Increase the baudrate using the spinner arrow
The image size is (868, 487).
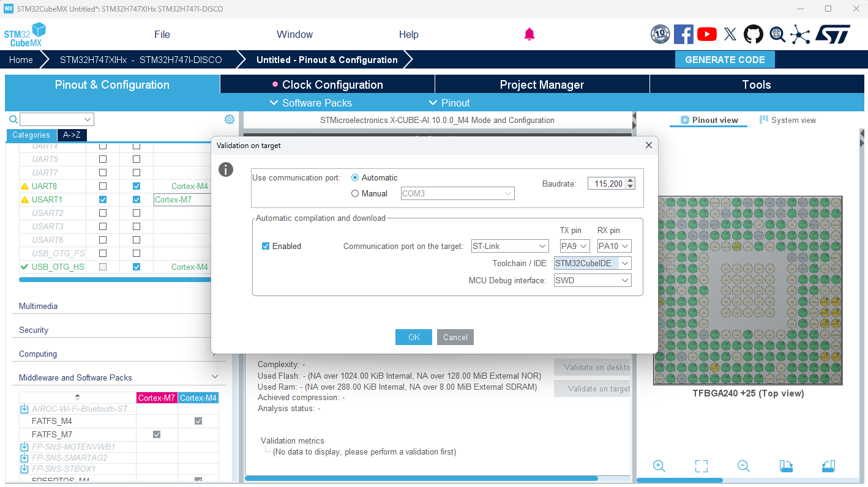click(x=630, y=179)
